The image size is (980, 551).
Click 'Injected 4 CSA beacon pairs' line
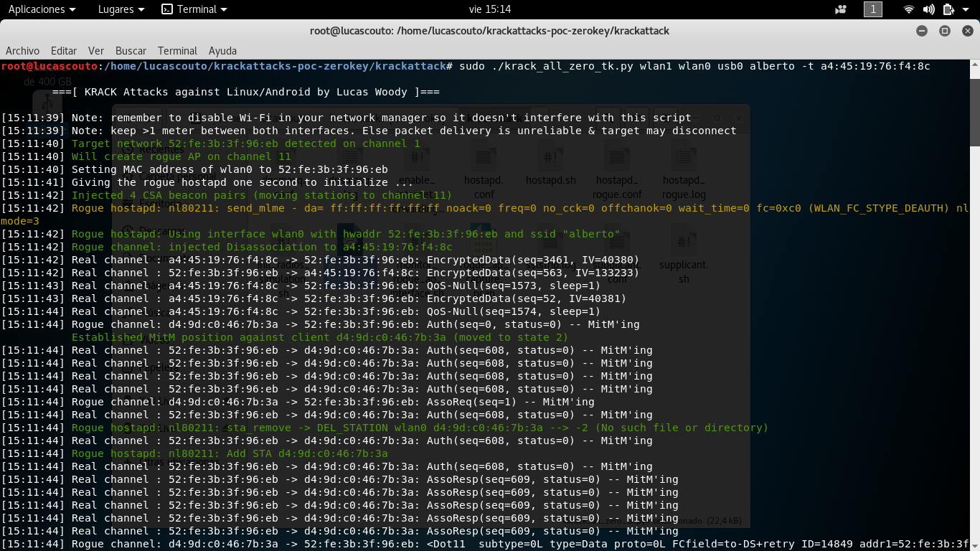pyautogui.click(x=226, y=195)
